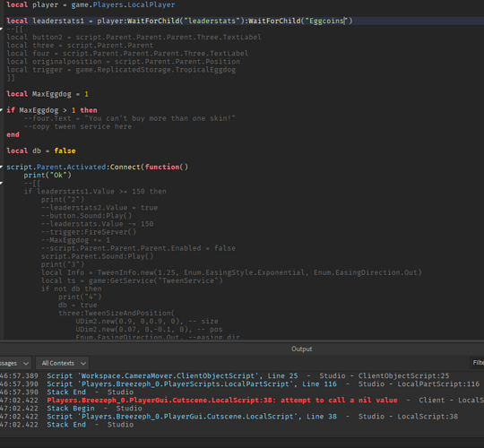Open the LocalPartScript Line 116 stack entry

[192, 383]
